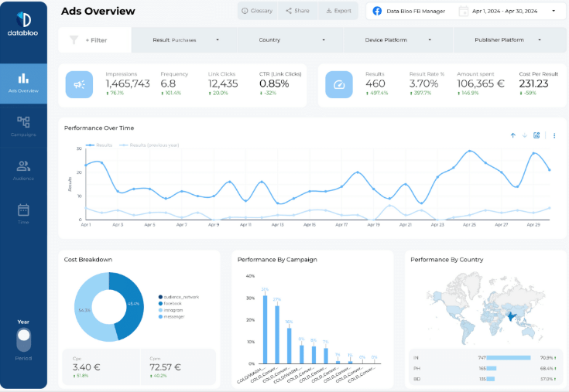Open the Device Platform filter
The width and height of the screenshot is (569, 392).
pos(398,40)
